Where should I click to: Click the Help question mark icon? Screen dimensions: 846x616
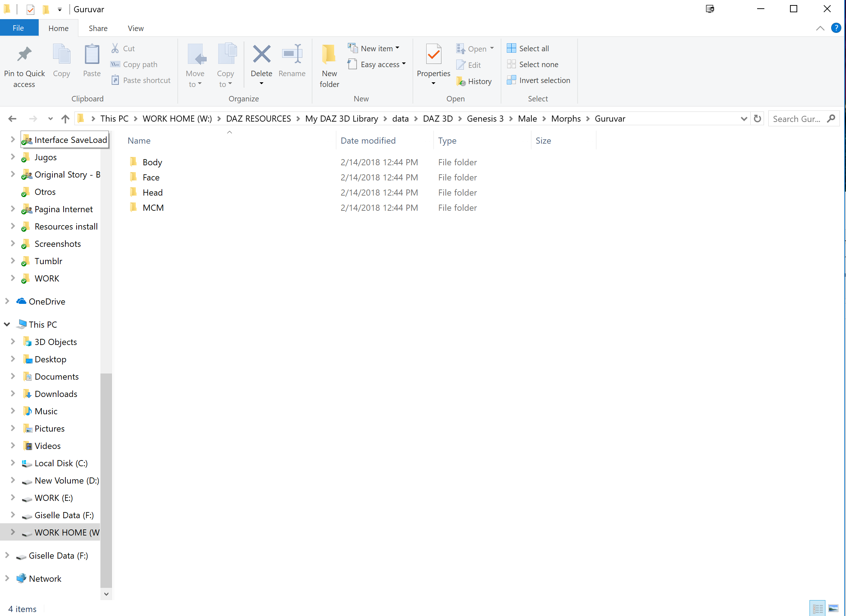tap(836, 28)
